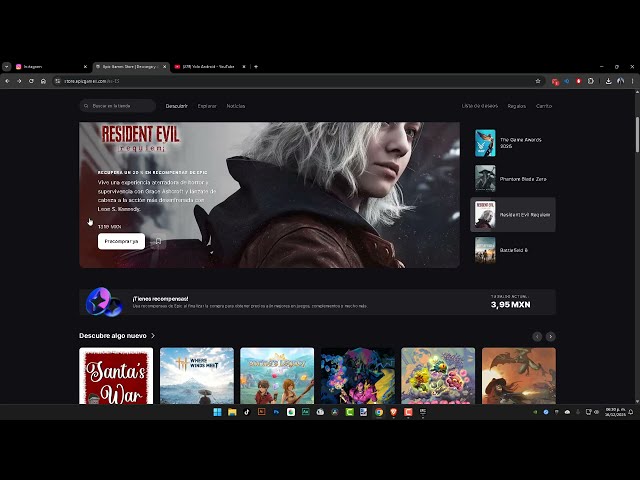Viewport: 640px width, 480px height.
Task: Open the Tienes recompensas banner
Action: tap(317, 302)
